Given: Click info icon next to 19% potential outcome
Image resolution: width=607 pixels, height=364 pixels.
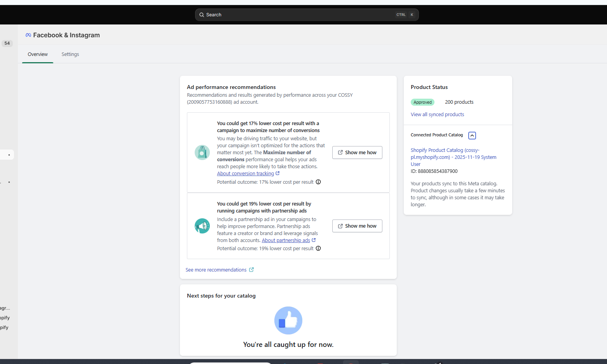Looking at the screenshot, I should pos(318,248).
